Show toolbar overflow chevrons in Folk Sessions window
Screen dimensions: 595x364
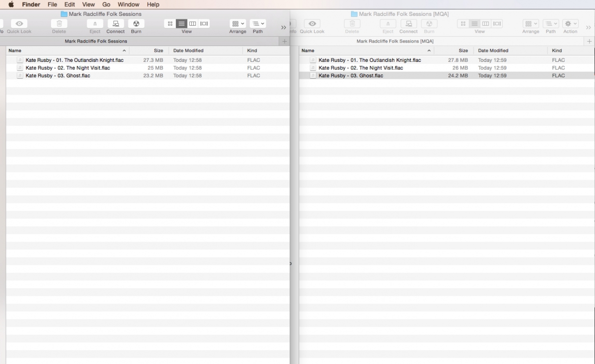click(284, 27)
